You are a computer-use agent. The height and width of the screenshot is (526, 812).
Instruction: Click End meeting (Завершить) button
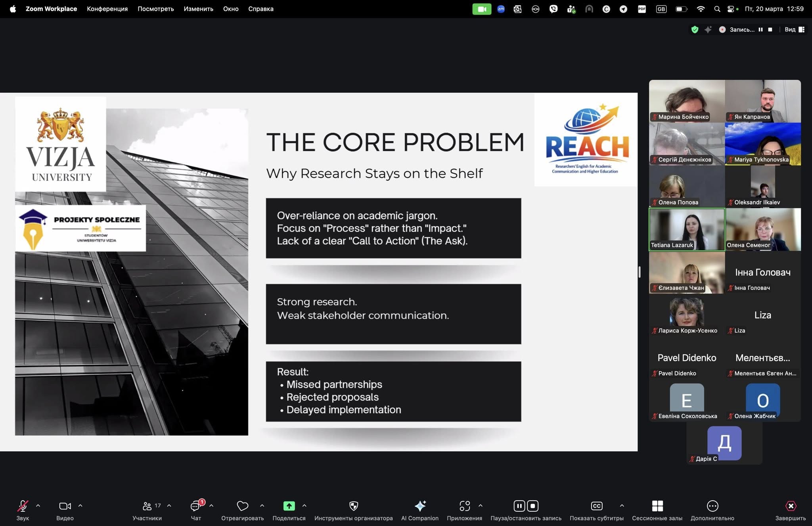790,506
